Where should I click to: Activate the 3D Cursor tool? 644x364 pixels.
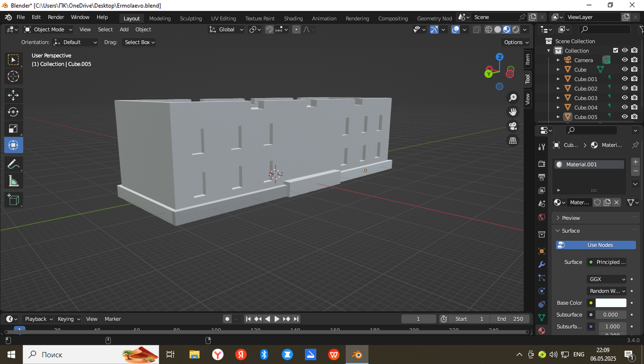tap(14, 77)
